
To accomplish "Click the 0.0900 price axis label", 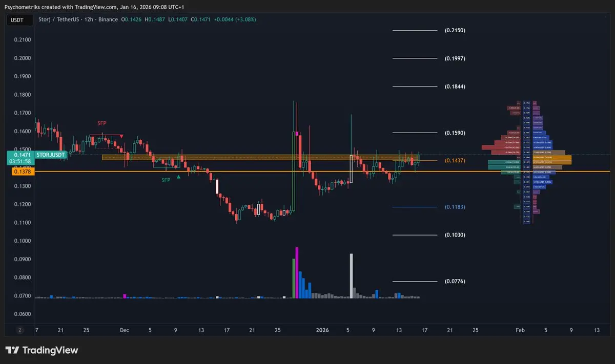I will tap(23, 260).
